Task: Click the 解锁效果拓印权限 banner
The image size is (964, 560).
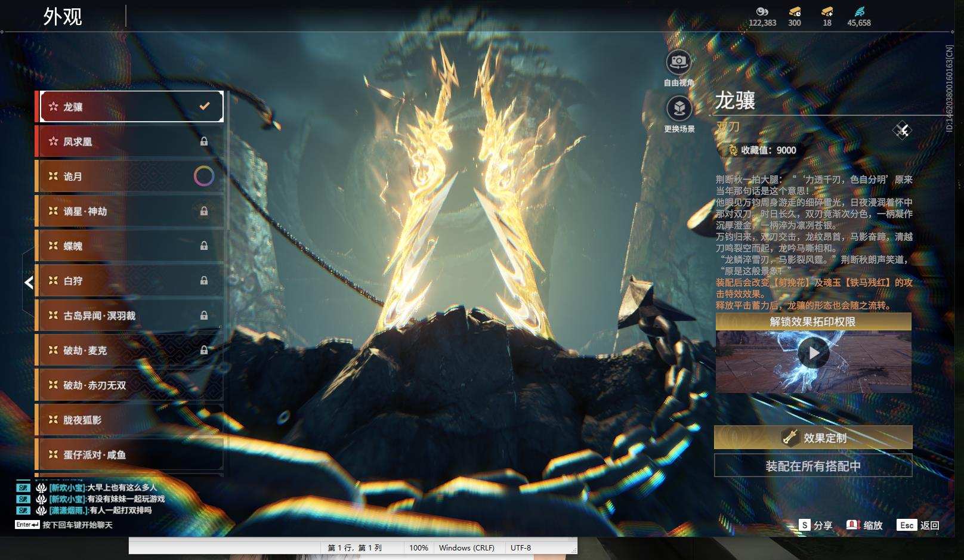Action: point(813,321)
